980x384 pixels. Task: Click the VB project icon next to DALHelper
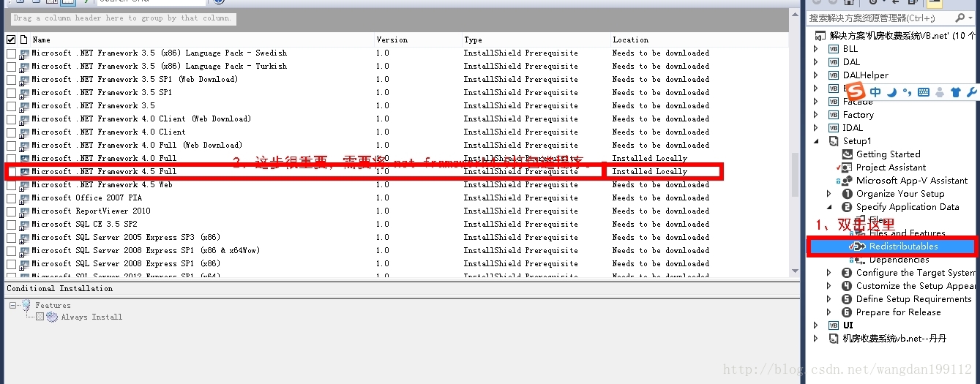[x=833, y=75]
